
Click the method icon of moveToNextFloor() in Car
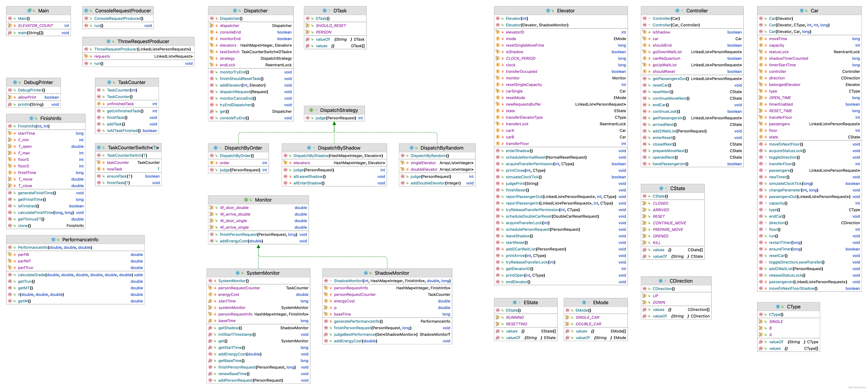(x=761, y=144)
